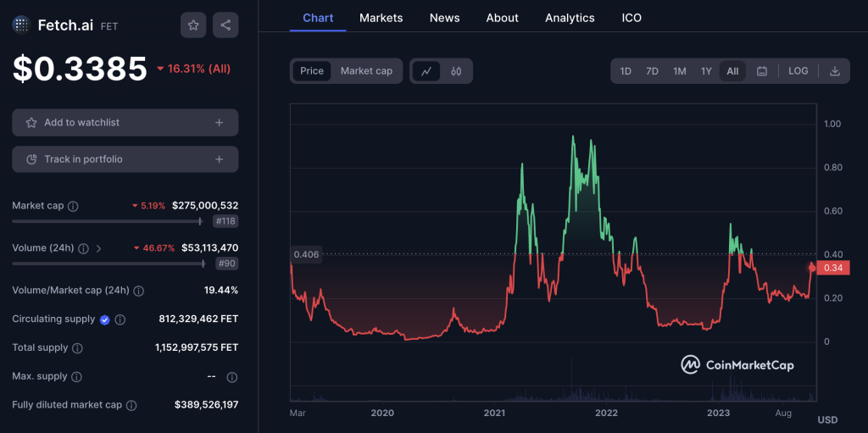The image size is (868, 433).
Task: Click the 2021 axis label
Action: coord(494,413)
